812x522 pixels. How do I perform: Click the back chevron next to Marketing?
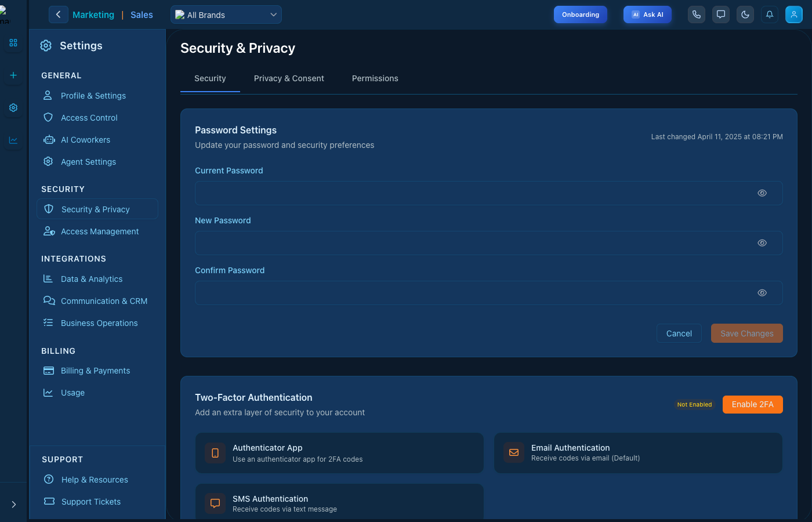tap(58, 14)
